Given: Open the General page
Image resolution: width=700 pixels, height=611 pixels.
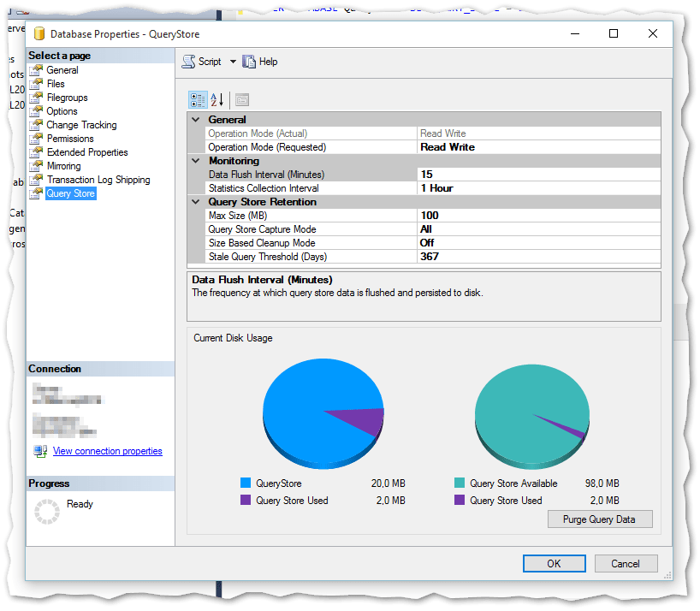Looking at the screenshot, I should 62,70.
